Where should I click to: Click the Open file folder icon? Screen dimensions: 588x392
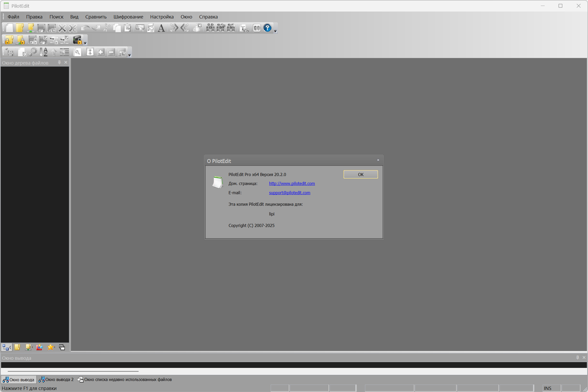coord(20,28)
